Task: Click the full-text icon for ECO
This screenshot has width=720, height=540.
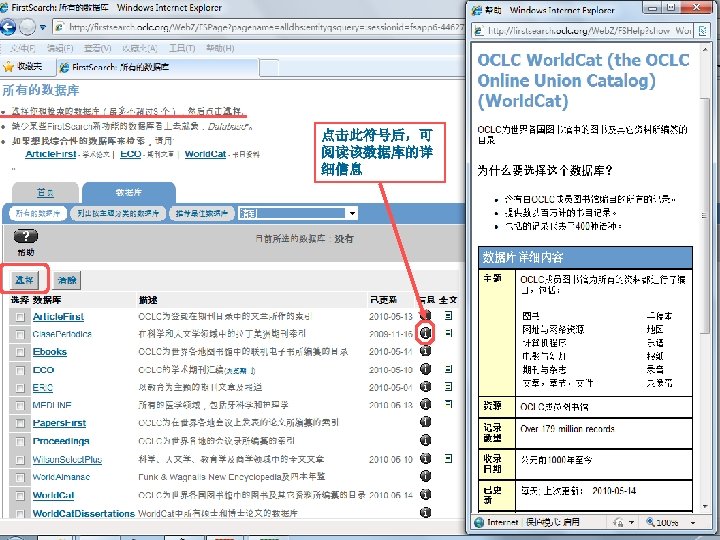Action: point(449,369)
